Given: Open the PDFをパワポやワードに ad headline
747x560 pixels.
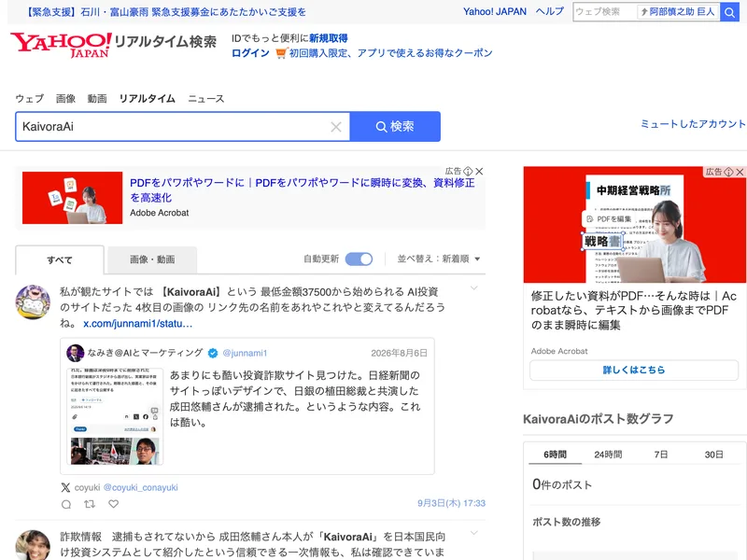Looking at the screenshot, I should click(302, 190).
